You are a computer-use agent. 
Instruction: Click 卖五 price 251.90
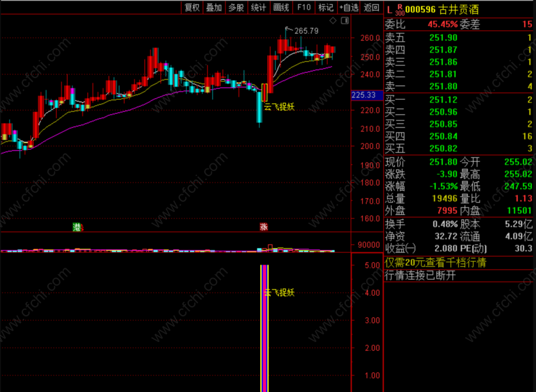443,38
